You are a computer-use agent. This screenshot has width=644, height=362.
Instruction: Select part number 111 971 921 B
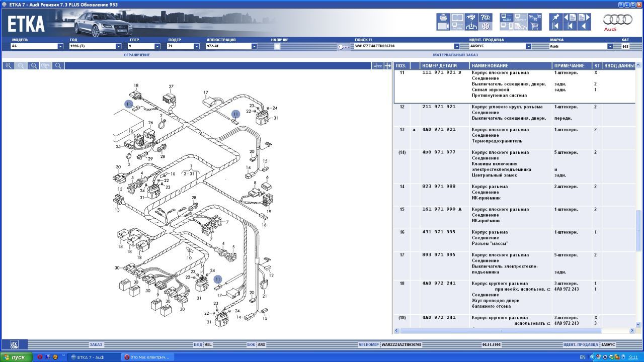[x=442, y=73]
